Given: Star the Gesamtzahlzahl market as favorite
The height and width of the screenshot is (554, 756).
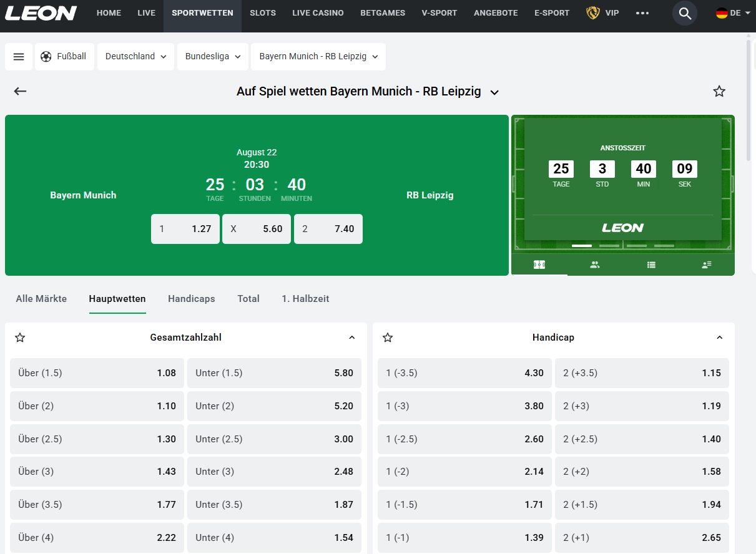Looking at the screenshot, I should [x=20, y=338].
